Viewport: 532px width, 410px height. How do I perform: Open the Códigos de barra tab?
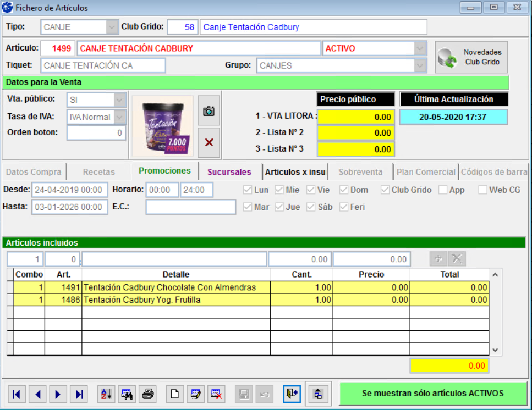point(493,172)
